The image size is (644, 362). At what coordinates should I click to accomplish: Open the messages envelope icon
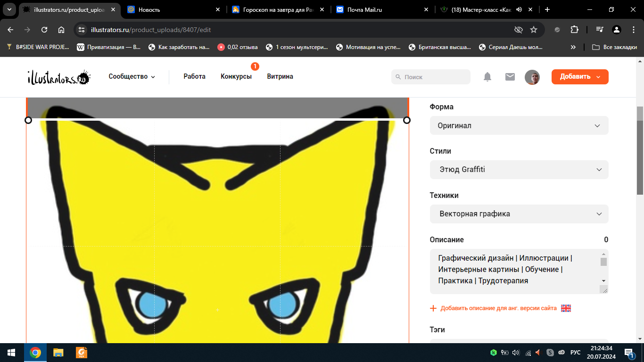pyautogui.click(x=510, y=77)
